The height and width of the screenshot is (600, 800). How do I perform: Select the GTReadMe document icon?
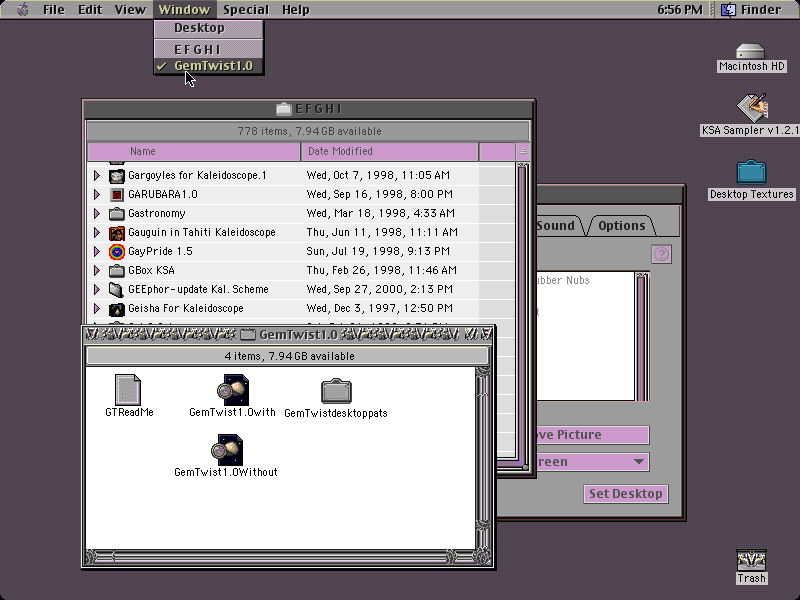tap(128, 389)
